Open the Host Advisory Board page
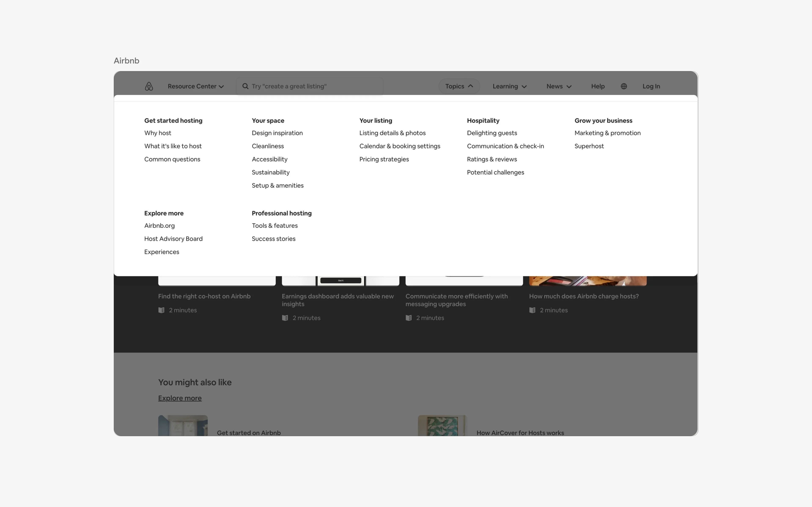This screenshot has height=507, width=812. [x=173, y=239]
